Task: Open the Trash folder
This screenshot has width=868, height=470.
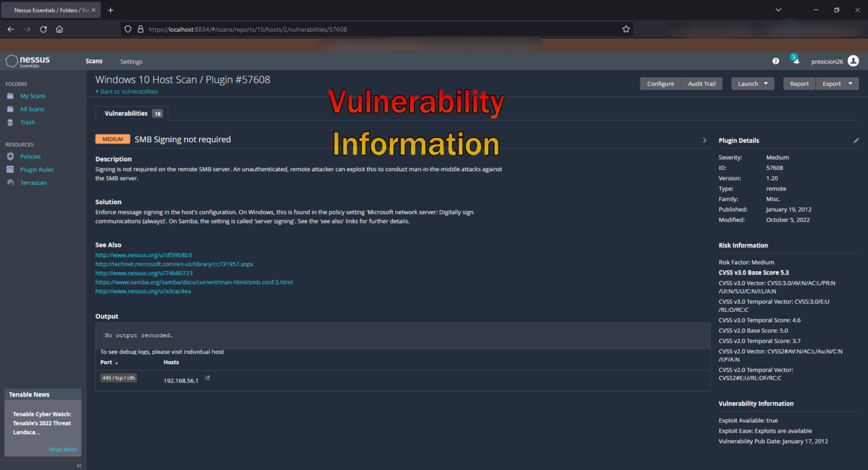Action: point(28,122)
